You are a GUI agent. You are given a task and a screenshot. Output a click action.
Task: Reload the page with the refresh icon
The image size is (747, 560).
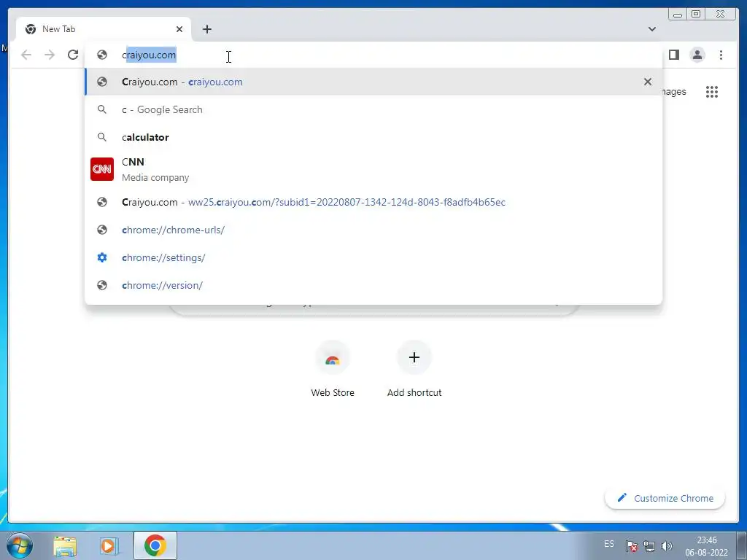point(73,55)
